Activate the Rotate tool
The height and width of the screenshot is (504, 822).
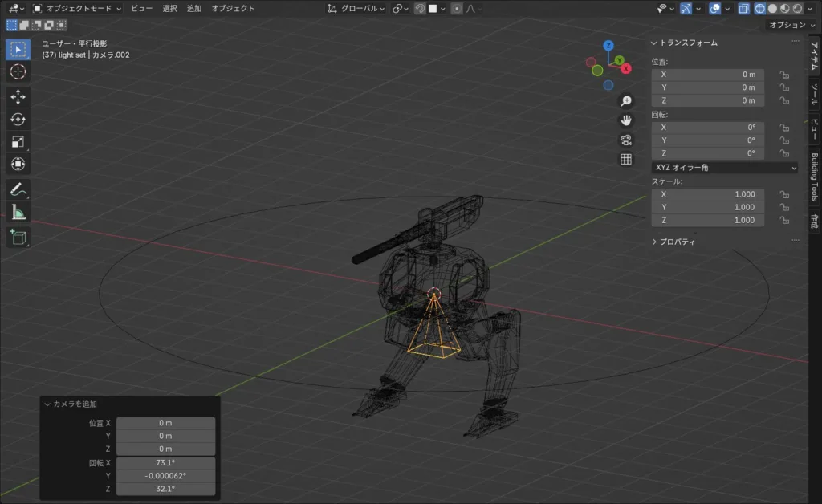pos(18,120)
